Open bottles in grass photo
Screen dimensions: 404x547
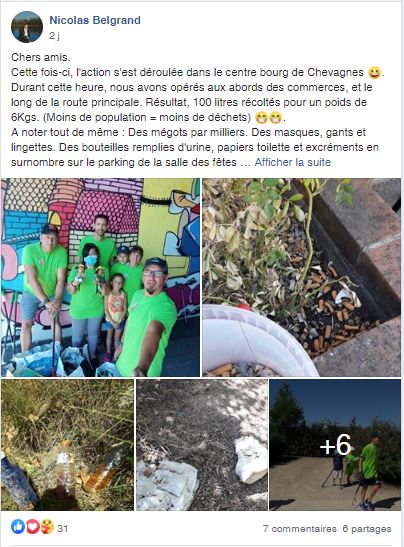coord(67,445)
